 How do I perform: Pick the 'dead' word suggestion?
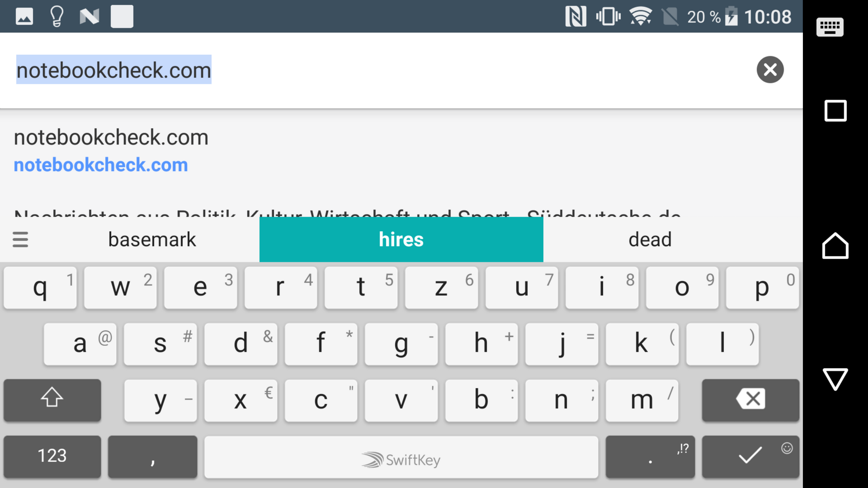650,239
